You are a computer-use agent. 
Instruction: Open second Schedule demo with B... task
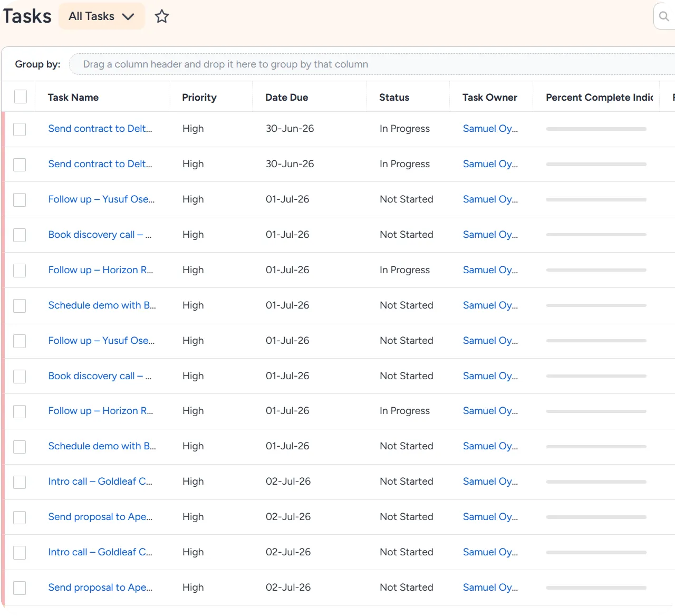(x=102, y=446)
